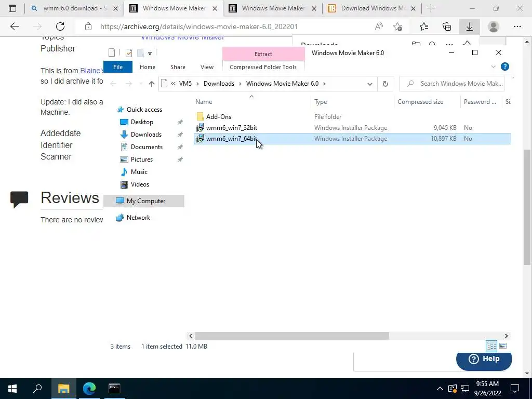This screenshot has height=399, width=532.
Task: Open Compressed Folder Tools tab
Action: 263,67
